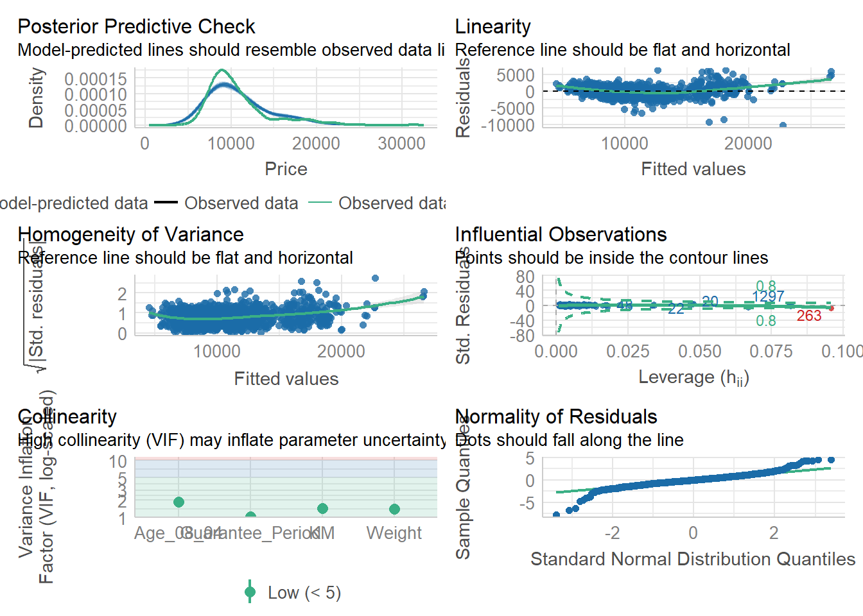Click the Homogeneity of Variance title
This screenshot has height=616, width=863.
[x=130, y=234]
